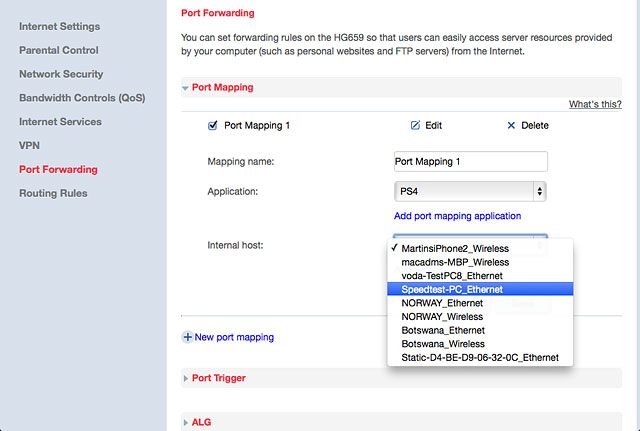This screenshot has height=431, width=640.
Task: Open Parental Control page
Action: tap(59, 50)
